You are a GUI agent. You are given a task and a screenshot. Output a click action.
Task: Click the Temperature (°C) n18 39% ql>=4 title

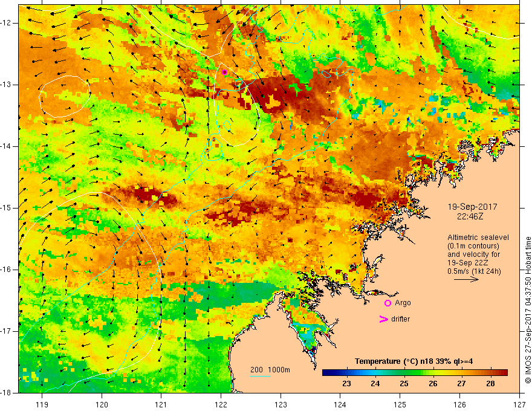click(x=414, y=361)
